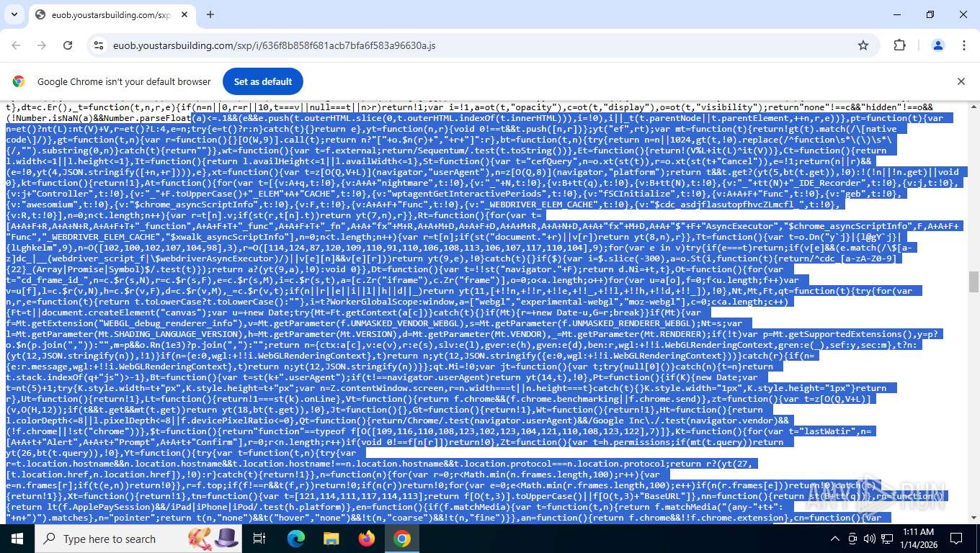Bookmark this page with star icon
The height and width of the screenshot is (553, 980).
click(x=863, y=45)
